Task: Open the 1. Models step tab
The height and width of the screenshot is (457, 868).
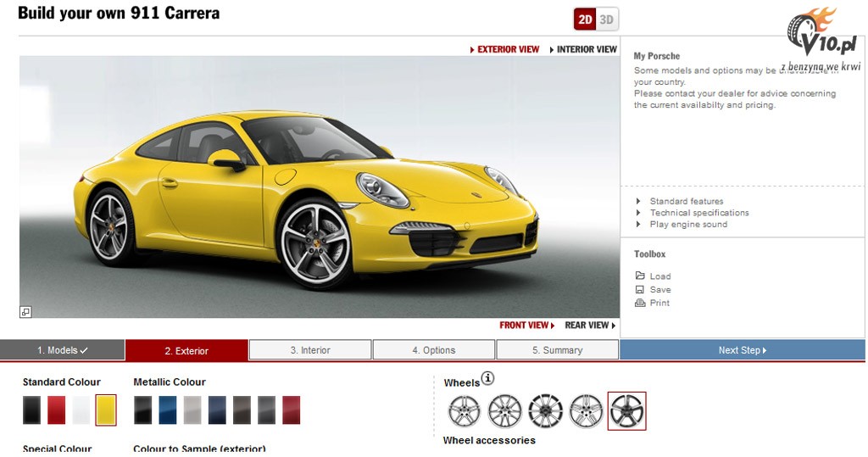Action: (63, 350)
